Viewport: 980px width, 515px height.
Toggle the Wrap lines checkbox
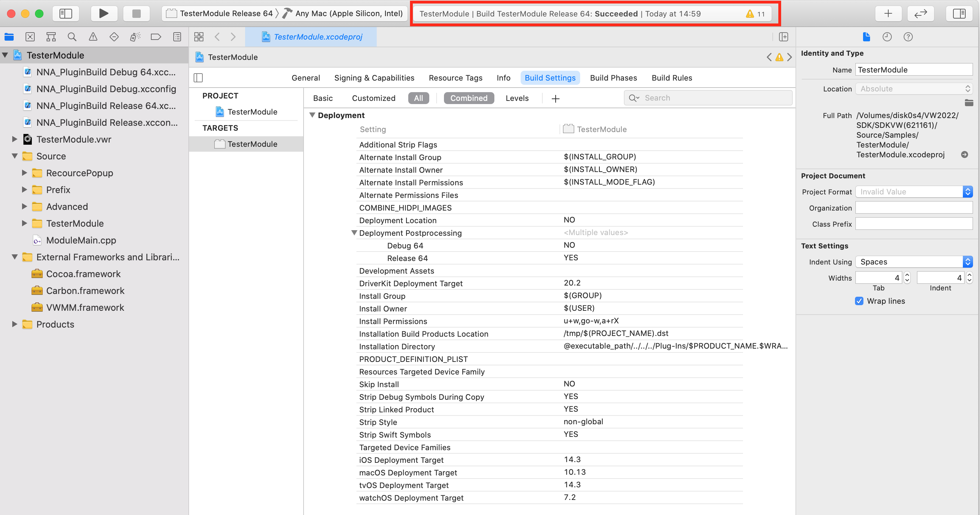pyautogui.click(x=859, y=301)
